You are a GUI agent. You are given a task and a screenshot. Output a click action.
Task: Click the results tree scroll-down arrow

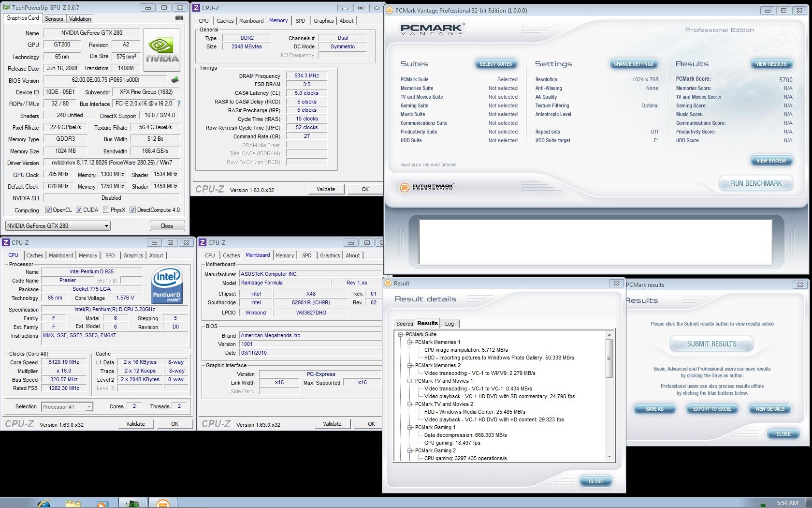[x=609, y=457]
